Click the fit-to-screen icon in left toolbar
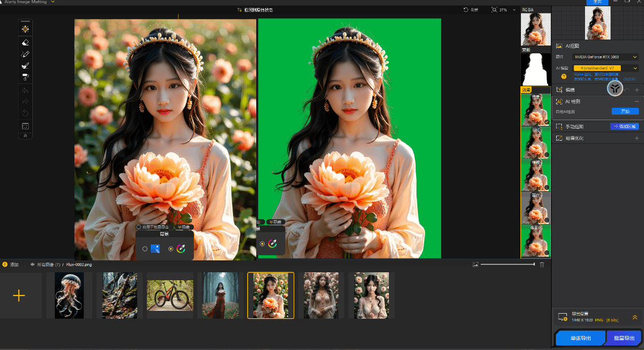The image size is (644, 350). tap(25, 126)
